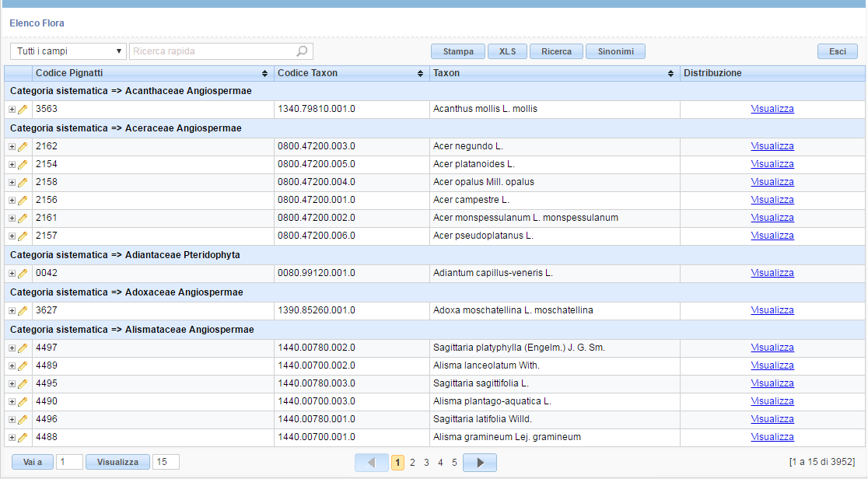Click pencil icon for Acer monspessulanum row
The image size is (868, 479).
[23, 219]
